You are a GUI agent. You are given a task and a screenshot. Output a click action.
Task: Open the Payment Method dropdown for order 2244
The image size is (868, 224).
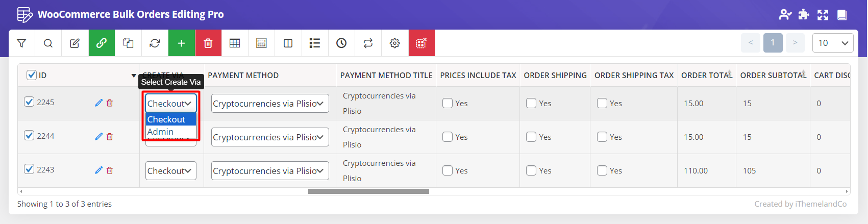click(x=269, y=137)
